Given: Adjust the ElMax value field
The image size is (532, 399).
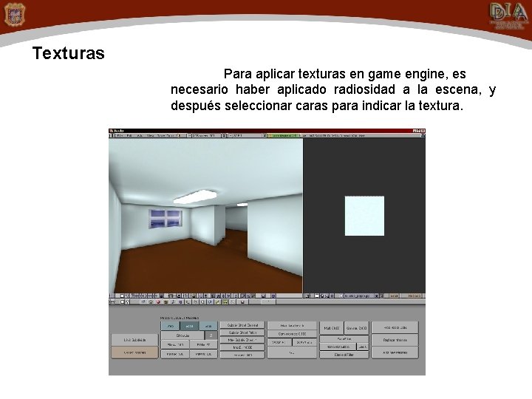Looking at the screenshot, I should click(175, 345).
